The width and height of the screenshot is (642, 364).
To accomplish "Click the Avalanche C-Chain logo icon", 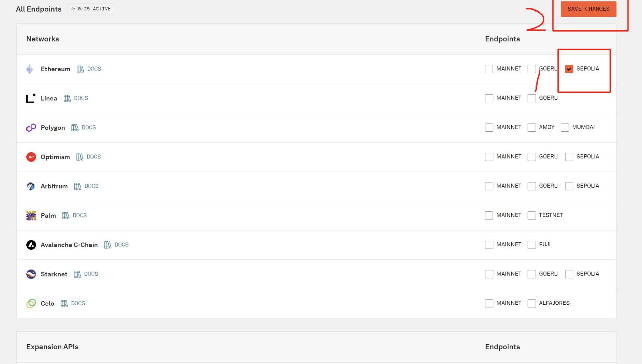I will click(x=31, y=245).
